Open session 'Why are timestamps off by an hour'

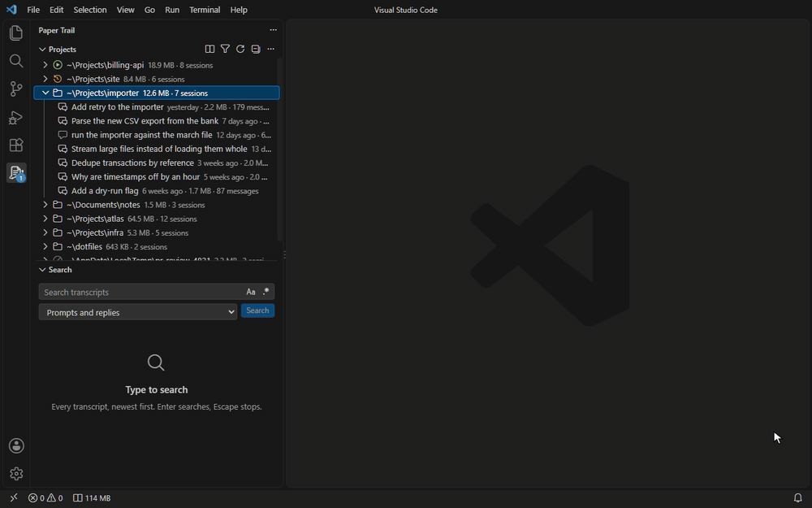point(157,176)
